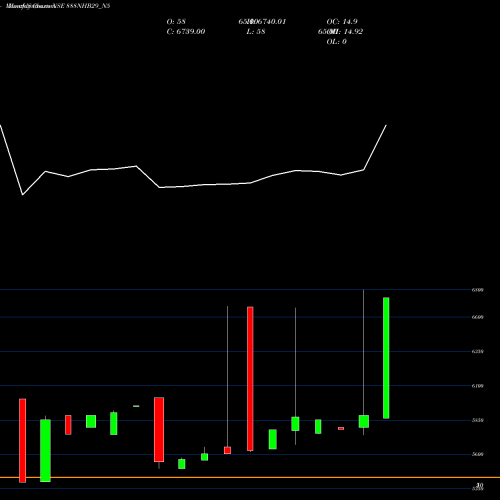Click the 'C: 6739.00' close value
This screenshot has width=500, height=500.
[186, 32]
